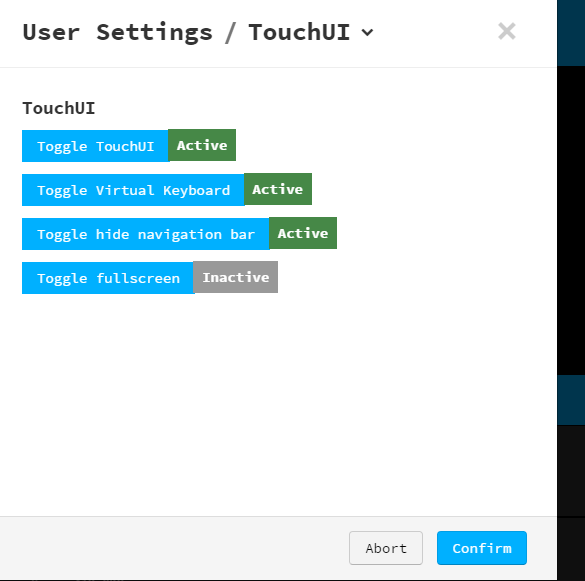Click blank header area left of X
This screenshot has width=585, height=581.
pyautogui.click(x=435, y=32)
